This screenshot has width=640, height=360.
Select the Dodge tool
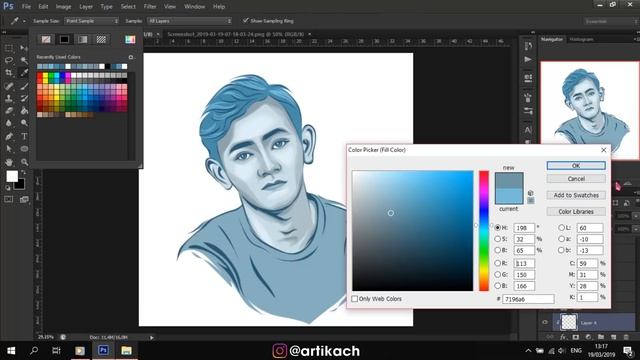pyautogui.click(x=24, y=123)
